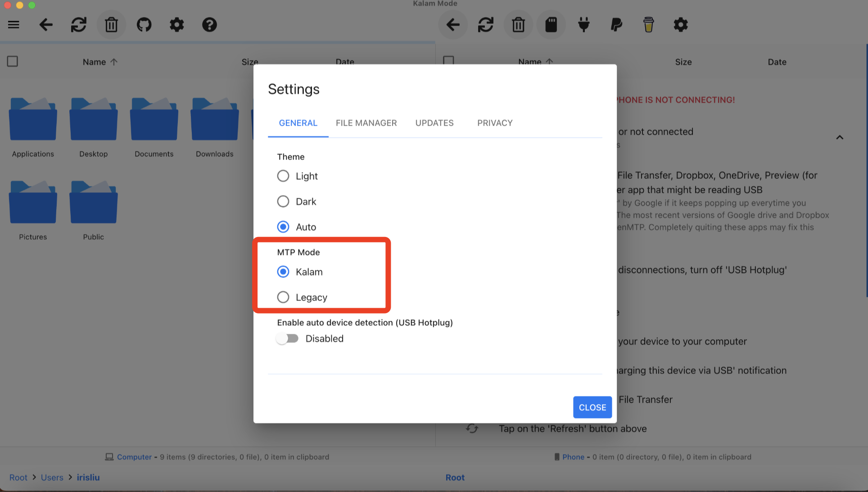
Task: Click the Computer status bar label
Action: coord(134,457)
